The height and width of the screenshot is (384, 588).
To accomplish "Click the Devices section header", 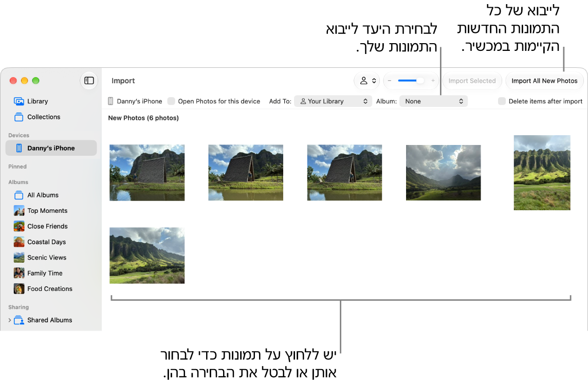I will pyautogui.click(x=19, y=135).
